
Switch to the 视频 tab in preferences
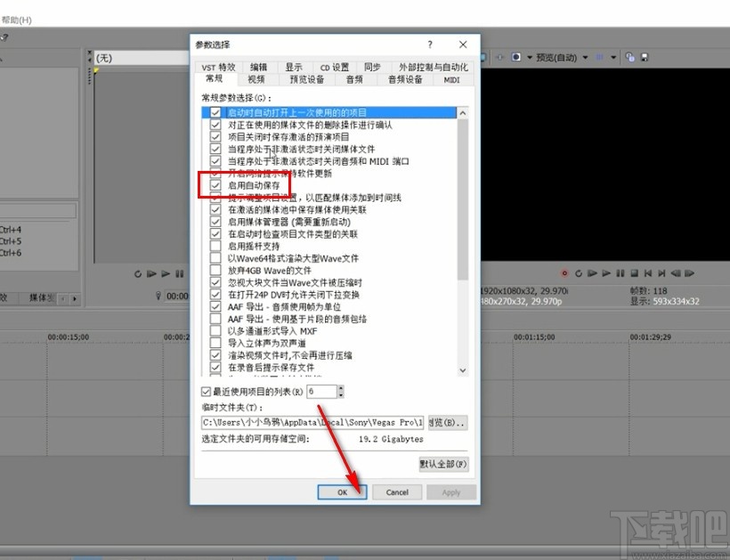(256, 79)
